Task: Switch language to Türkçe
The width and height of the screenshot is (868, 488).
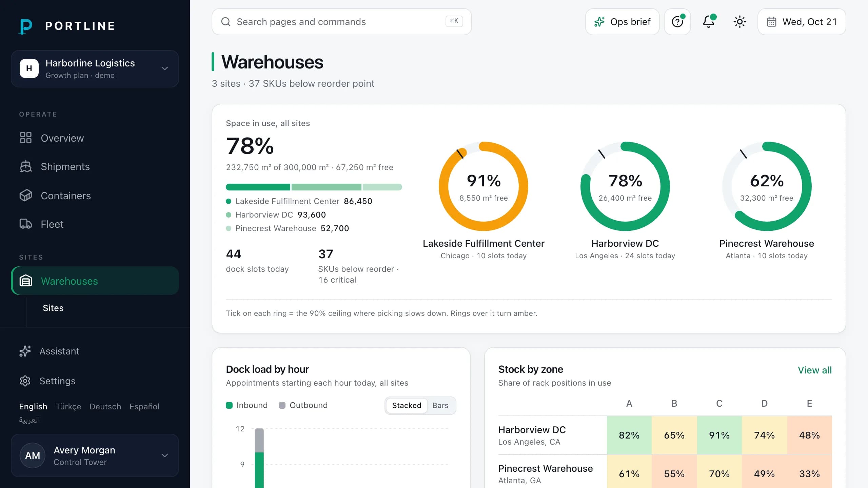Action: point(68,406)
